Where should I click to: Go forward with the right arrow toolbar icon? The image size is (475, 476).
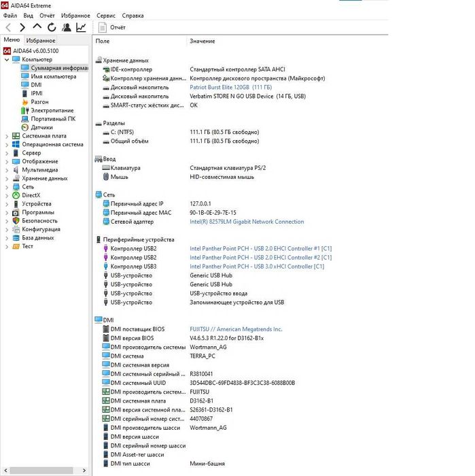point(22,28)
